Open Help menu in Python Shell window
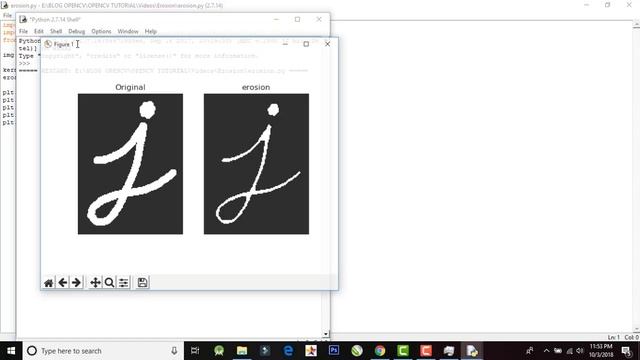 pyautogui.click(x=151, y=31)
